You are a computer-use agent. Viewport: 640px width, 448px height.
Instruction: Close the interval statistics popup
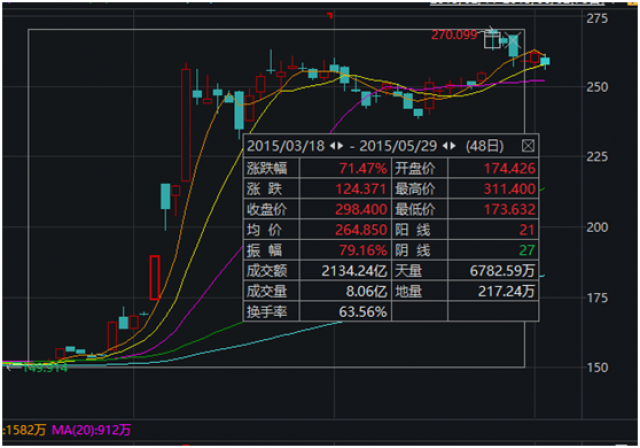(528, 145)
